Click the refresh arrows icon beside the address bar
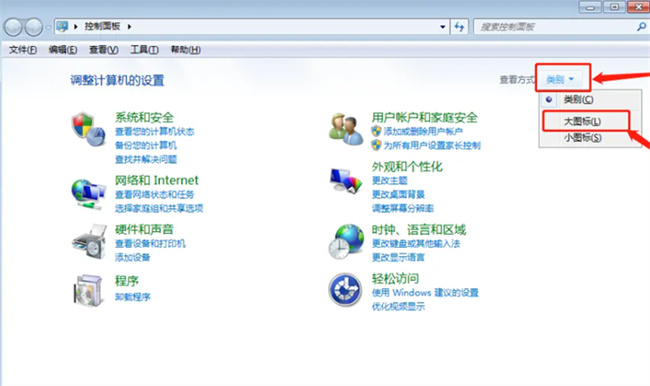The image size is (650, 386). coord(459,27)
